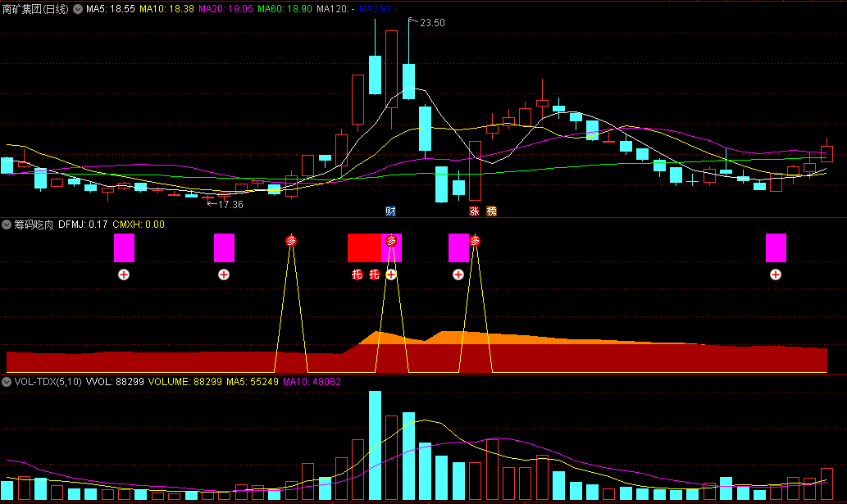
Task: Click the VOLUME: 88299 value
Action: tap(185, 382)
